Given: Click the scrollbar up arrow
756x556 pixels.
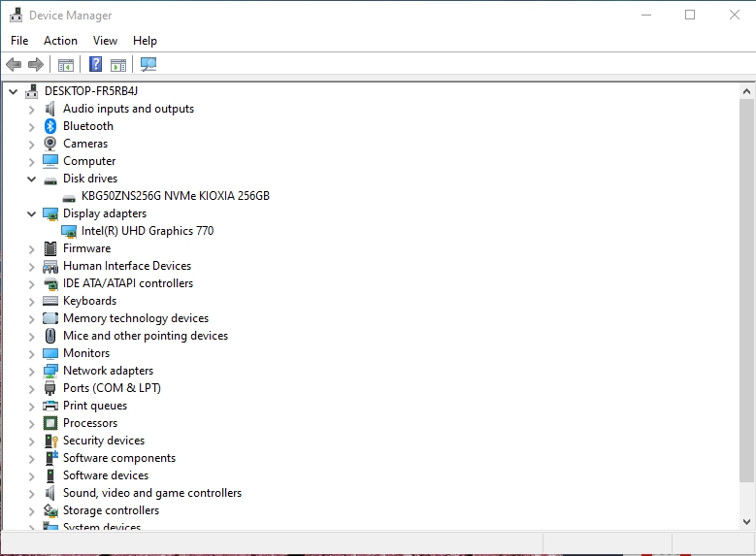Looking at the screenshot, I should pyautogui.click(x=747, y=91).
